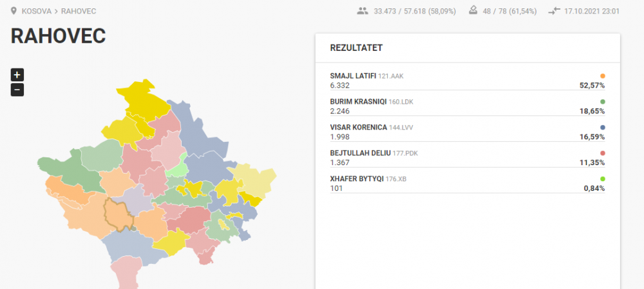Click the green dot for Burim Krasniqi
Image resolution: width=644 pixels, height=289 pixels.
[x=602, y=101]
